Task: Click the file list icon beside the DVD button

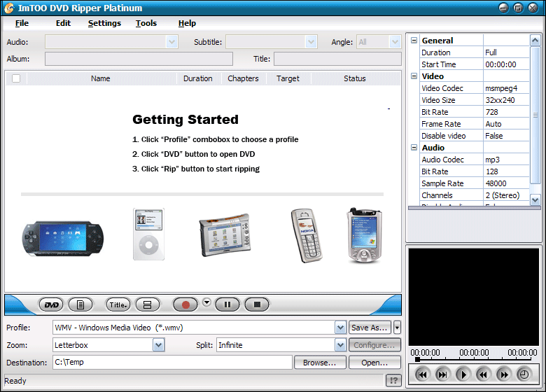Action: coord(80,304)
